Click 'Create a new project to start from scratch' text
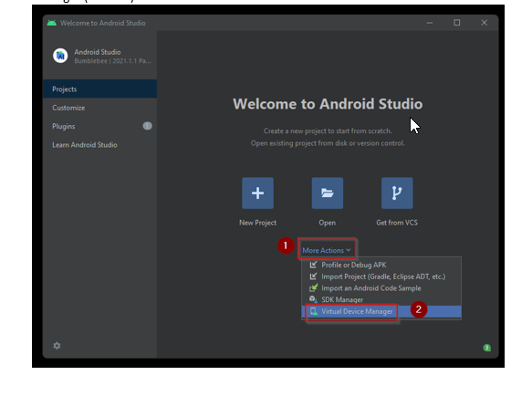The height and width of the screenshot is (396, 532). tap(328, 131)
